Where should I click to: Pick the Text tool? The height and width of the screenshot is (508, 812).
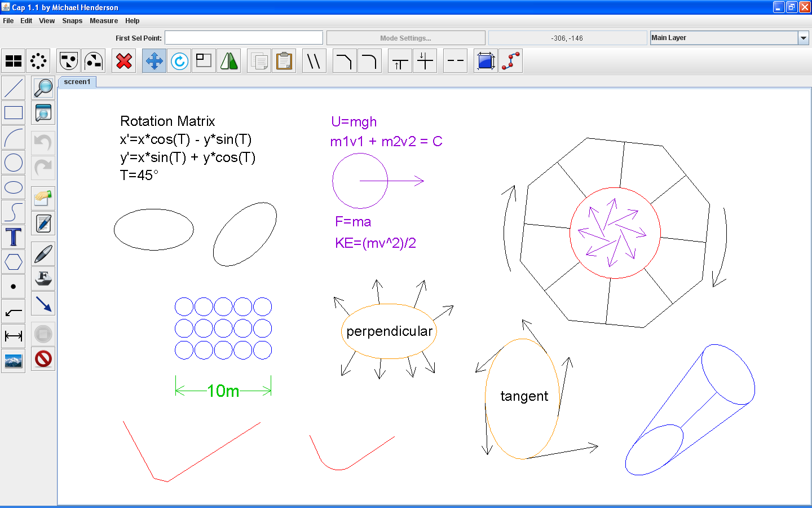(x=14, y=237)
